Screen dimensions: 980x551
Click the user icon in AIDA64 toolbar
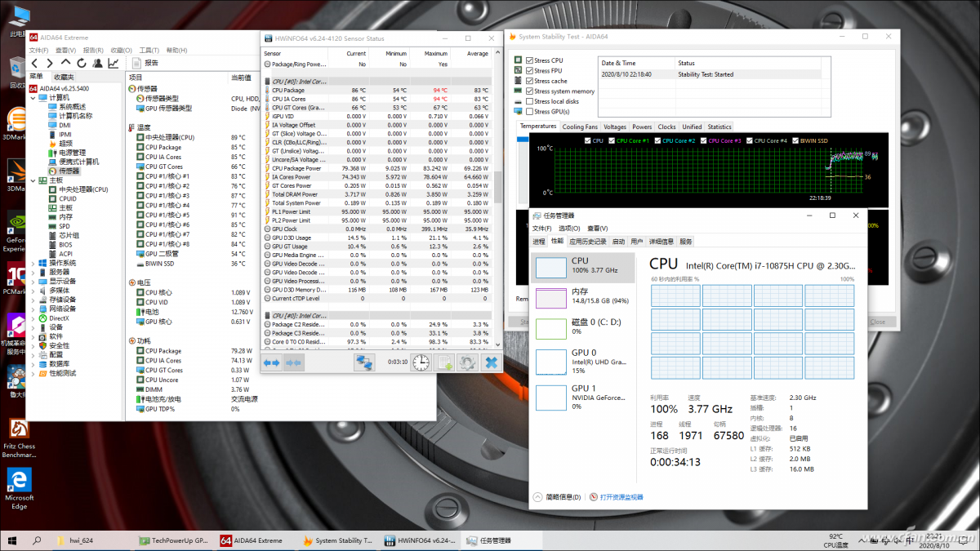click(97, 63)
